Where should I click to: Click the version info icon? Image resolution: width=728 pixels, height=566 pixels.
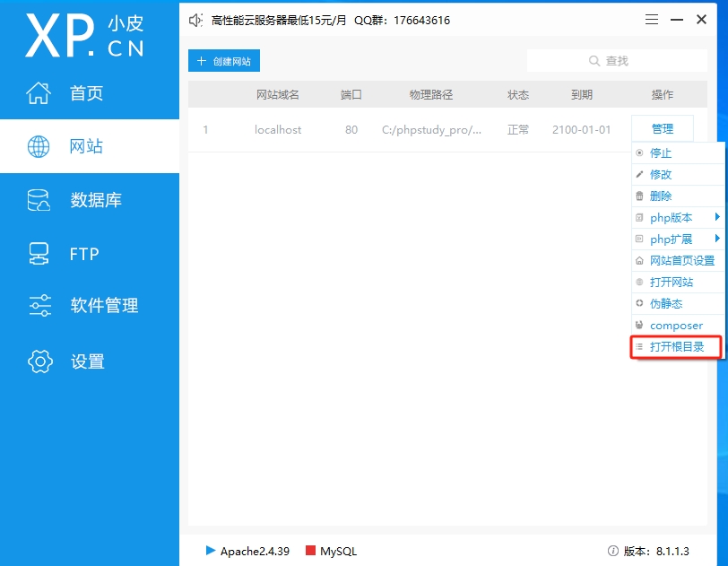[x=613, y=551]
